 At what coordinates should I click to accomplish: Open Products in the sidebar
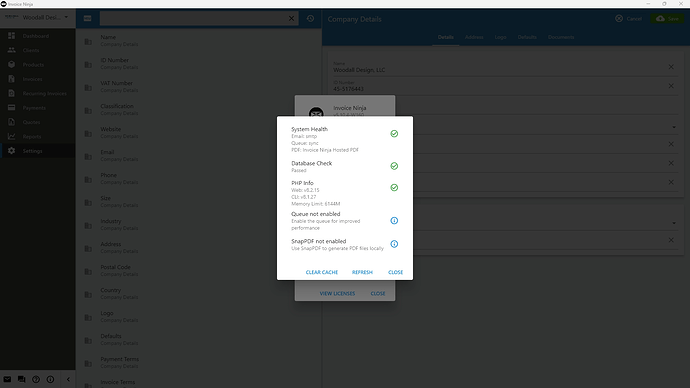[38, 65]
